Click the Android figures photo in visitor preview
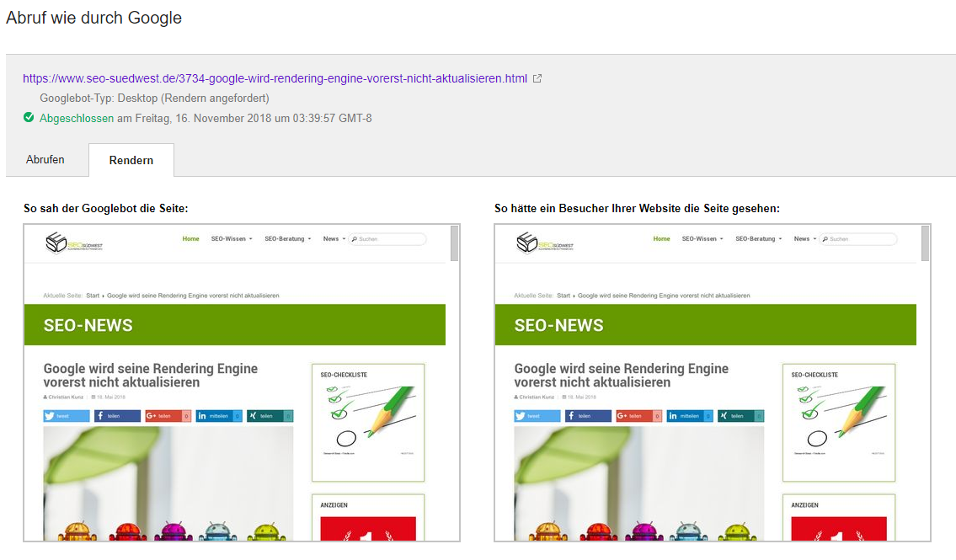The height and width of the screenshot is (560, 956). click(x=639, y=483)
